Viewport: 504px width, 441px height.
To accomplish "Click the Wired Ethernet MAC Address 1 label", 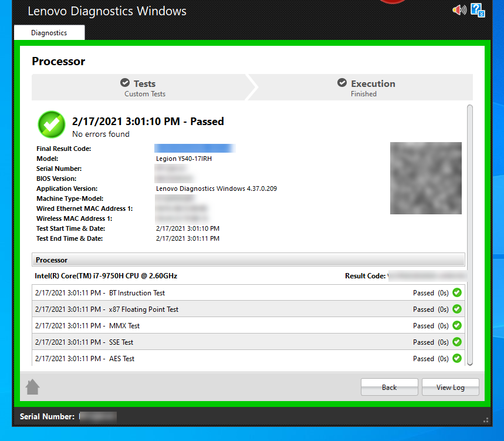I will tap(84, 208).
